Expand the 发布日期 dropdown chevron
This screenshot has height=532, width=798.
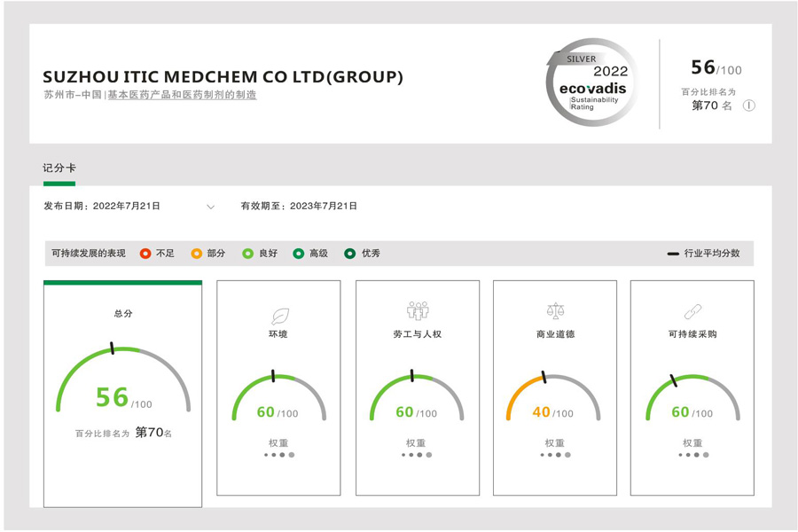pyautogui.click(x=211, y=207)
